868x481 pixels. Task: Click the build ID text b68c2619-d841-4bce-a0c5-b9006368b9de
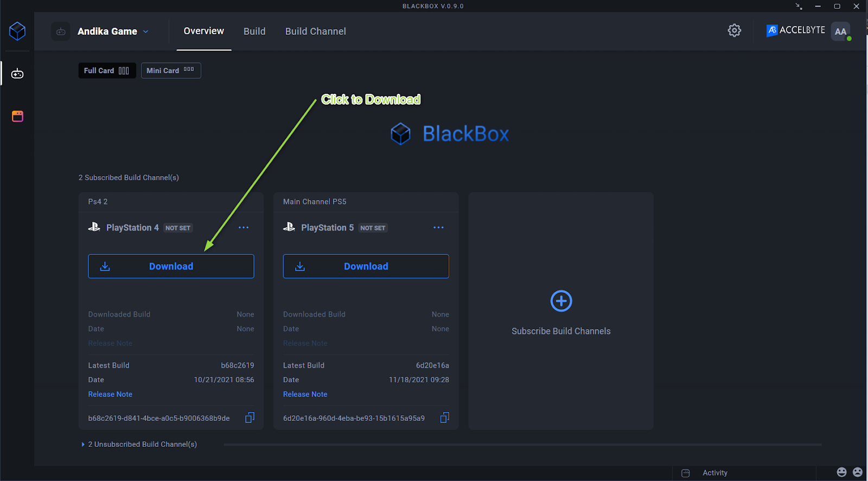coord(159,418)
